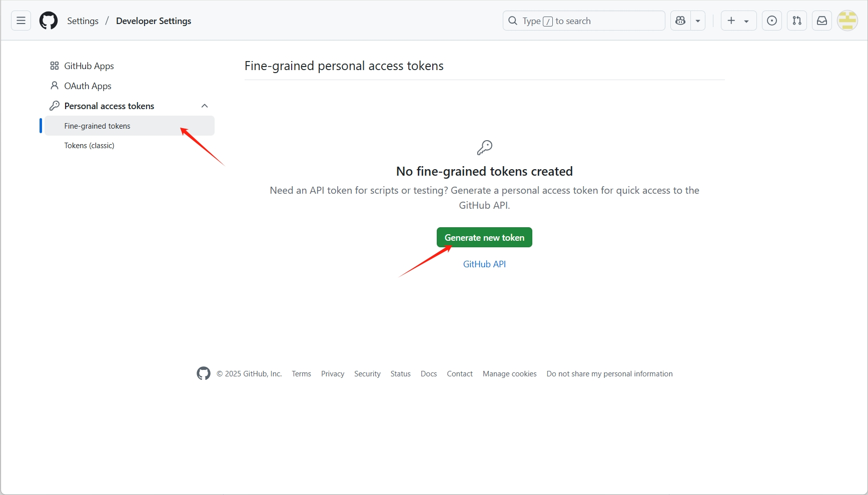Image resolution: width=868 pixels, height=495 pixels.
Task: Open the GitHub API link
Action: point(484,264)
